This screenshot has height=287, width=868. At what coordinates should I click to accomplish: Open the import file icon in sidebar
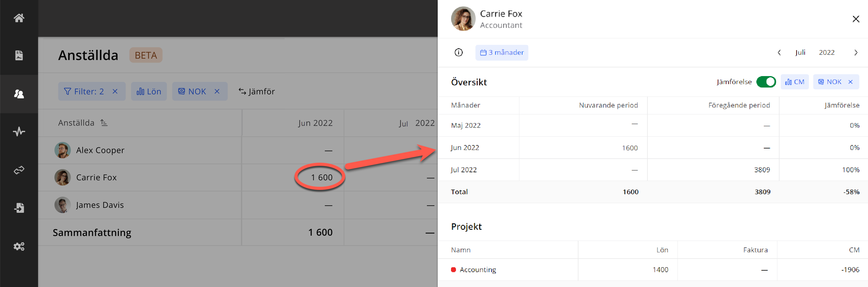pyautogui.click(x=19, y=208)
